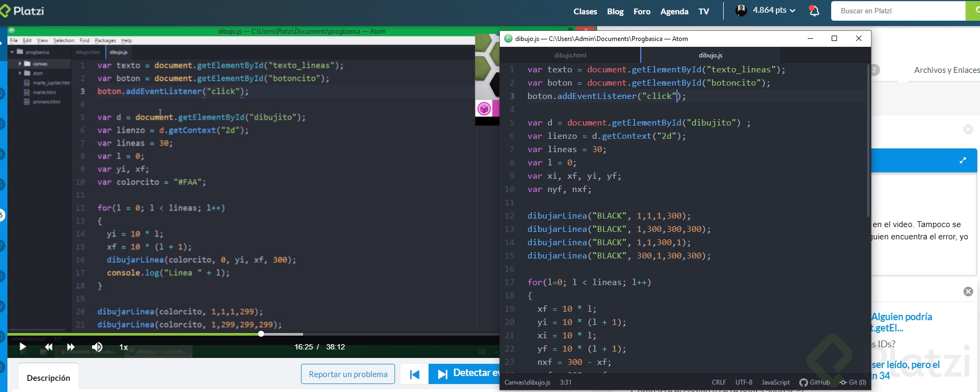Click dibujo.js tab in the video's editor
Screen dimensions: 980x392
[x=119, y=52]
